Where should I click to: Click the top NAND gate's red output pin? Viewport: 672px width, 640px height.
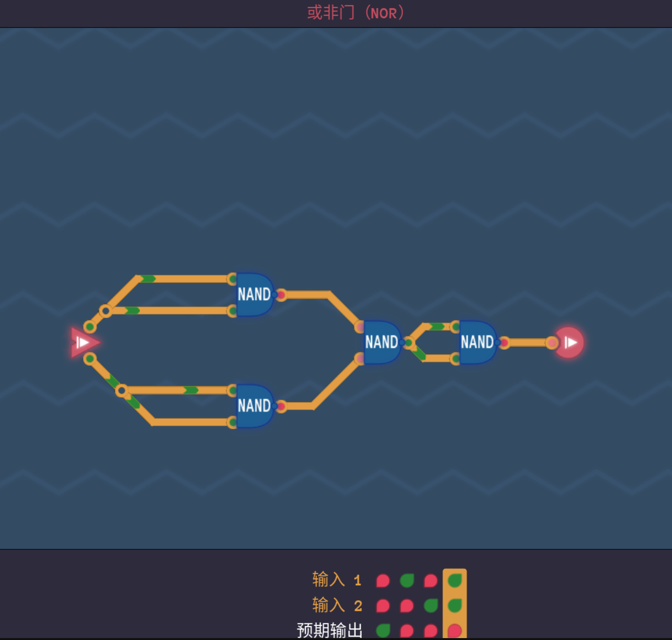click(282, 295)
